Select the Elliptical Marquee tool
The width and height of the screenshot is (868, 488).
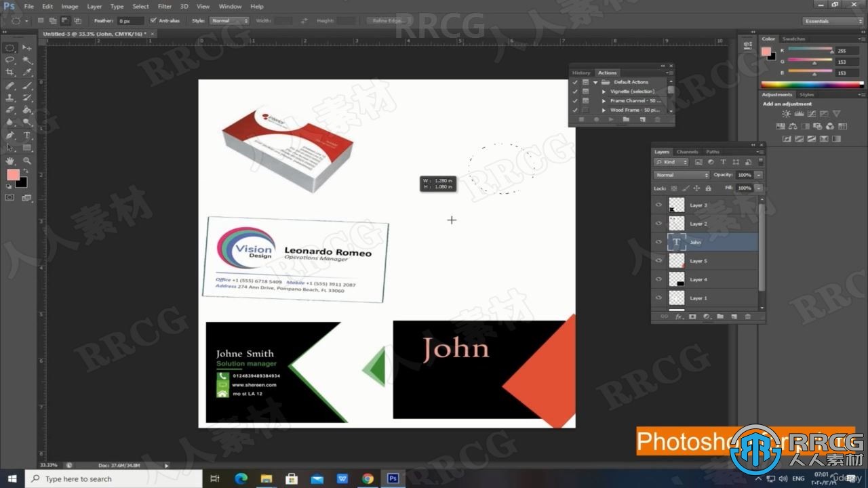click(x=10, y=48)
